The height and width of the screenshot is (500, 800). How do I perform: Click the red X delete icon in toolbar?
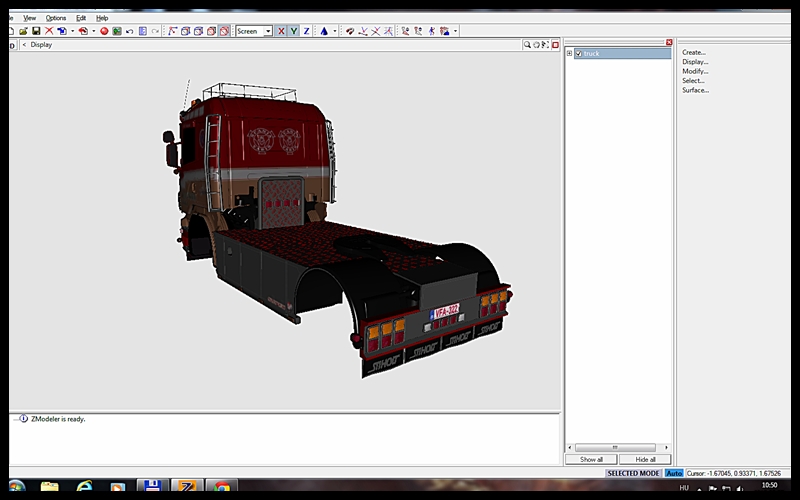48,31
